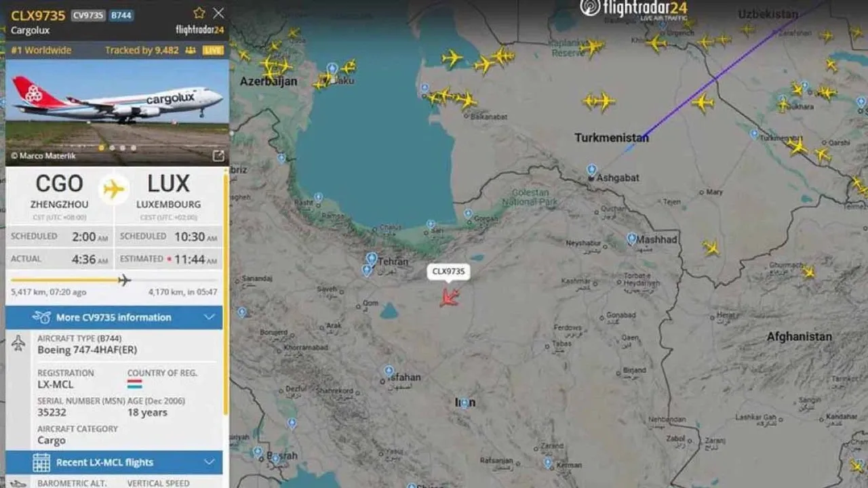This screenshot has height=488, width=868.
Task: Open aircraft photo in external link icon
Action: [218, 156]
